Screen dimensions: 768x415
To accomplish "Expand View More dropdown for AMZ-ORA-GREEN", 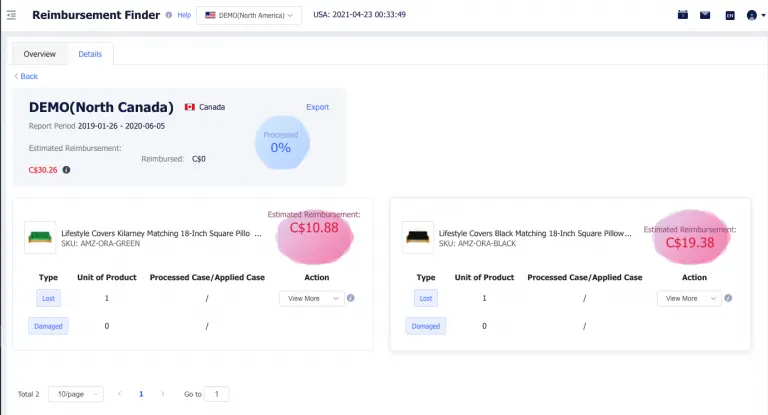I will (x=312, y=298).
